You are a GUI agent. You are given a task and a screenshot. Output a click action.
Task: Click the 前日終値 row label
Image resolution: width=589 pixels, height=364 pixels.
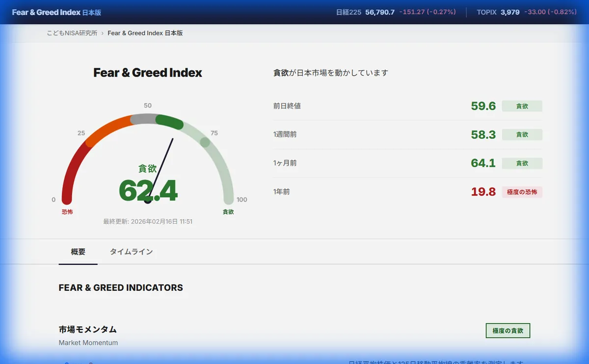(x=287, y=106)
